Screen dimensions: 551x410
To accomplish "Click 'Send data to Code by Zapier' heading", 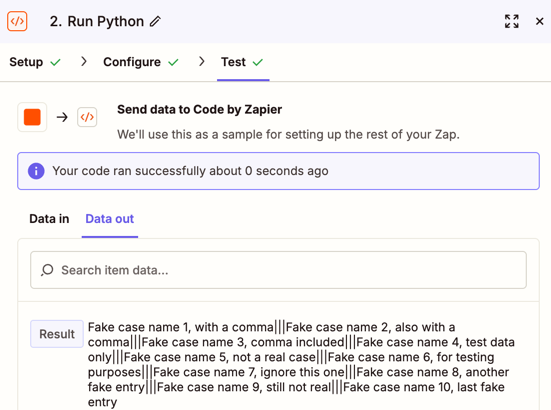I will [199, 110].
